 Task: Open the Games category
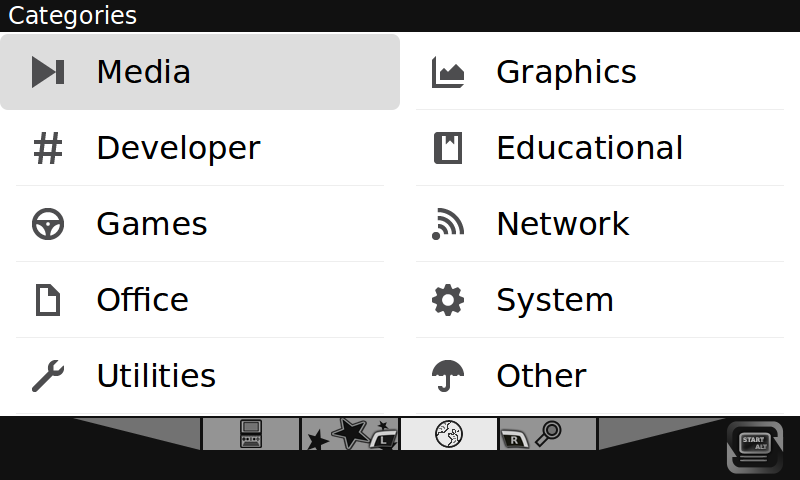152,224
